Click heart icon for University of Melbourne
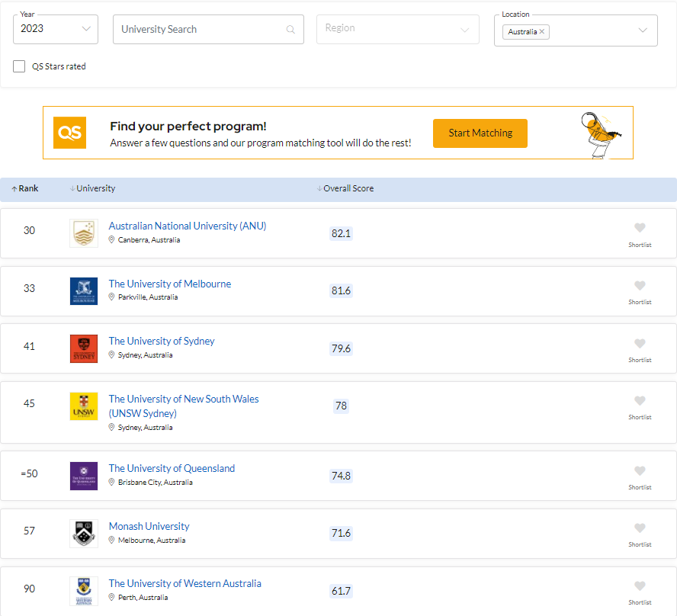The image size is (677, 616). pos(640,286)
